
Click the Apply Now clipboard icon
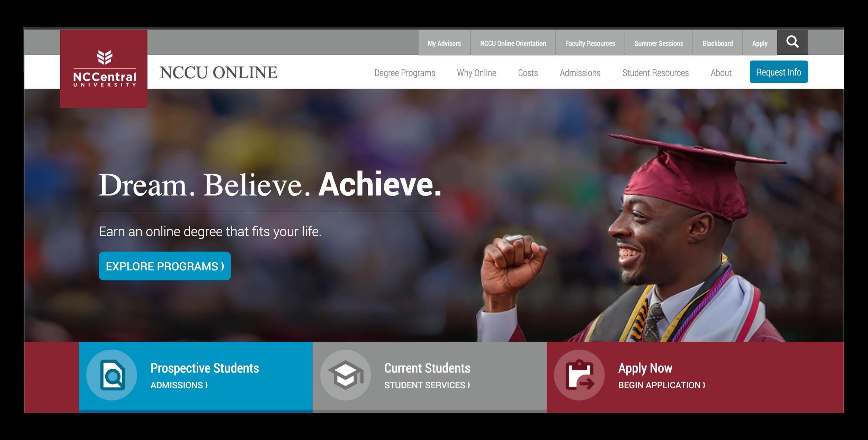(579, 375)
